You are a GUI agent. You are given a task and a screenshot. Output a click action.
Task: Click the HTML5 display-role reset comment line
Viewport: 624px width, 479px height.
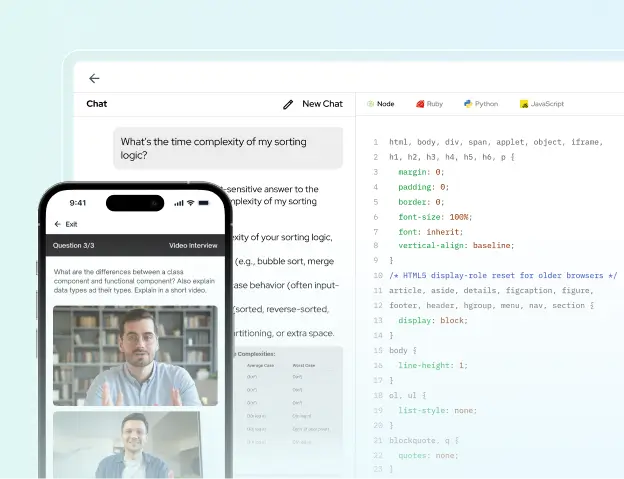[503, 275]
